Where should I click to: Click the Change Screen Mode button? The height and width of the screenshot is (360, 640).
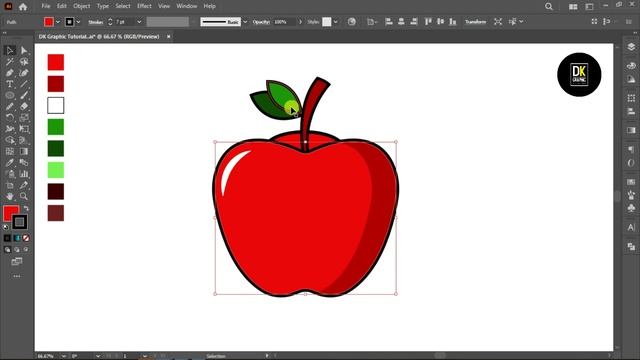tap(17, 261)
